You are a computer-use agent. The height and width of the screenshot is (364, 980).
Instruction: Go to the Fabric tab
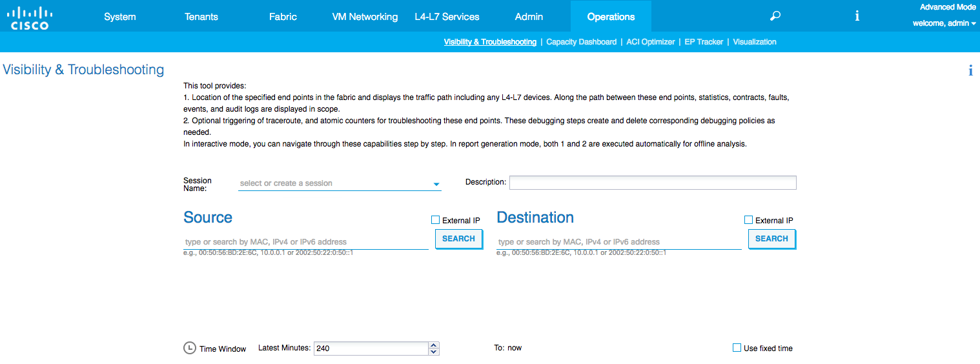(x=283, y=17)
